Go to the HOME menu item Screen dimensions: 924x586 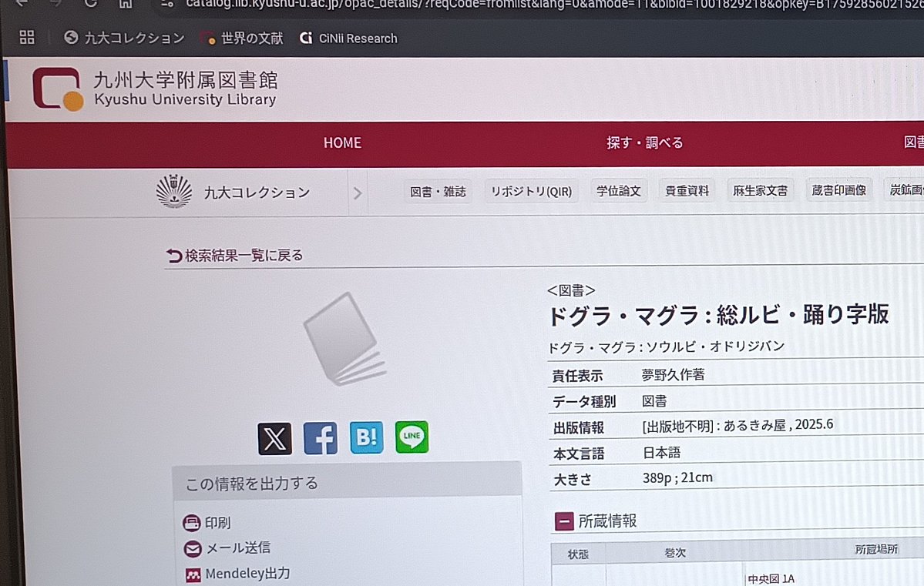point(342,142)
